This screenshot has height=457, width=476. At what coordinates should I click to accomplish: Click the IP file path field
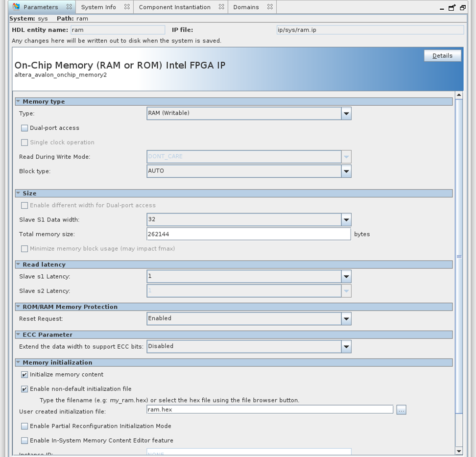pyautogui.click(x=370, y=30)
